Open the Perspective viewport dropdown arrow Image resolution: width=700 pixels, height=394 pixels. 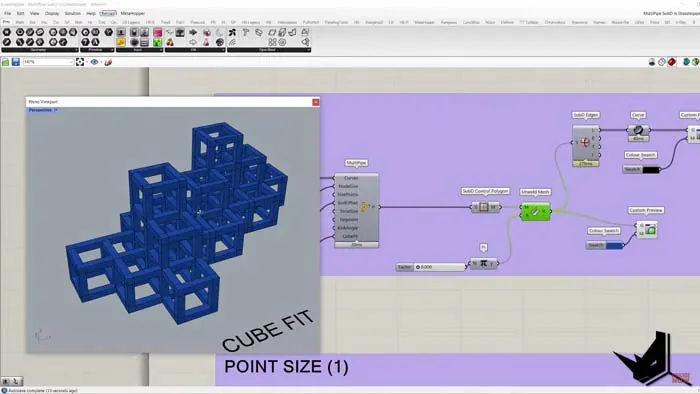(x=56, y=110)
